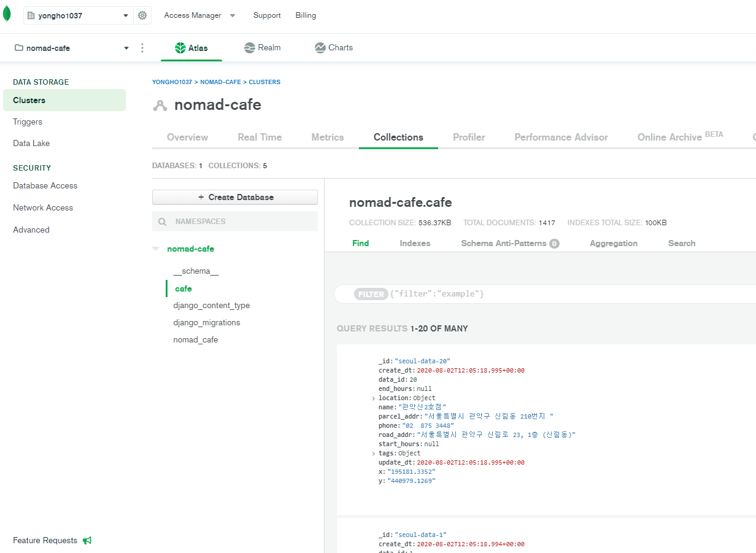
Task: Open project options three-dot menu
Action: pos(142,48)
